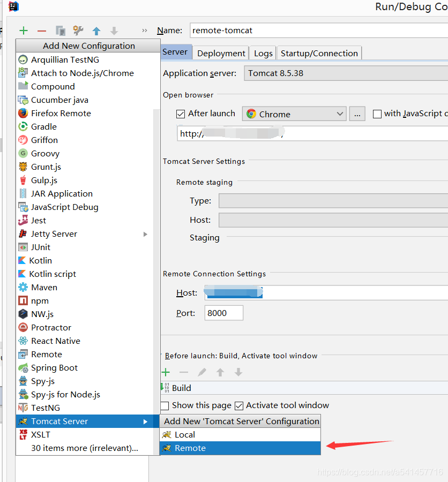Click the JUnit icon entry

23,247
